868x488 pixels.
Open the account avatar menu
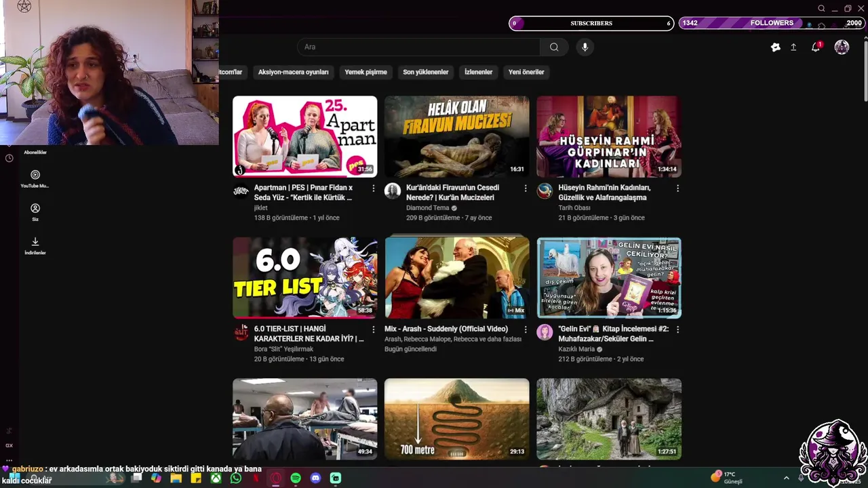(842, 47)
